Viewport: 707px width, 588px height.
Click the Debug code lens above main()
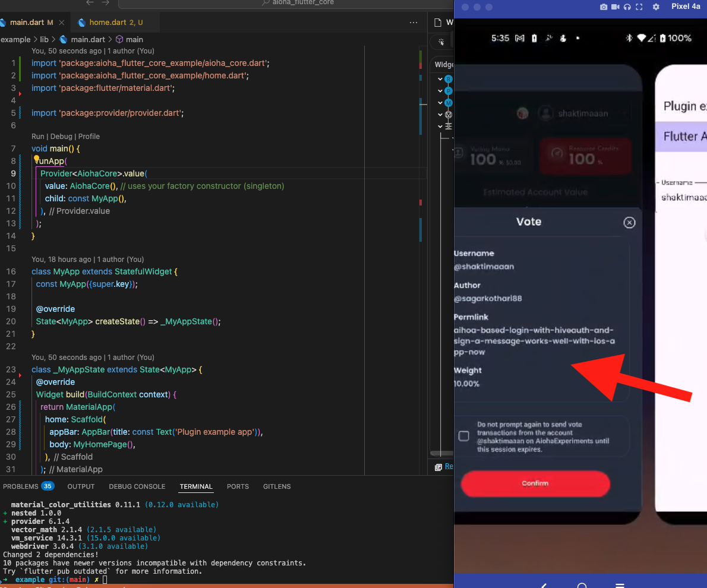point(61,136)
